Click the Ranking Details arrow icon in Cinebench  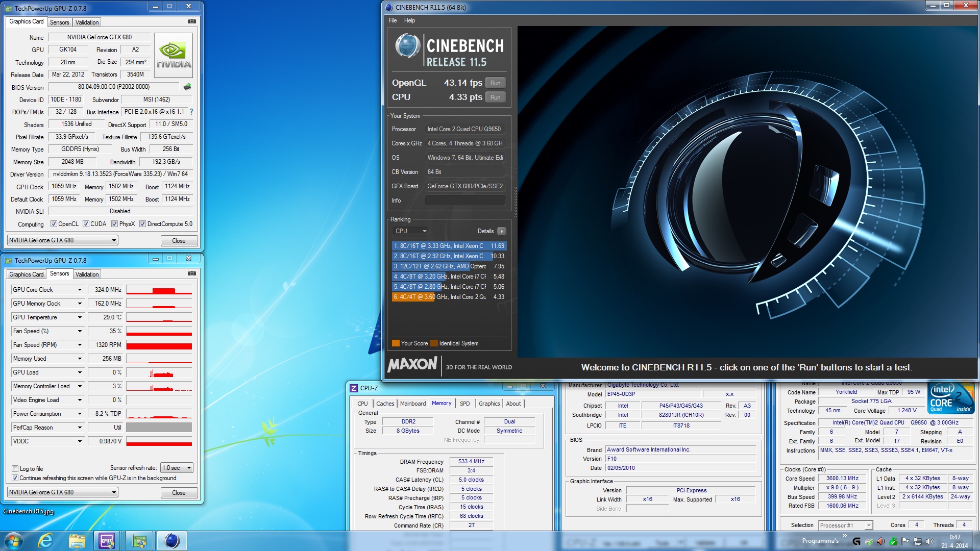point(502,231)
